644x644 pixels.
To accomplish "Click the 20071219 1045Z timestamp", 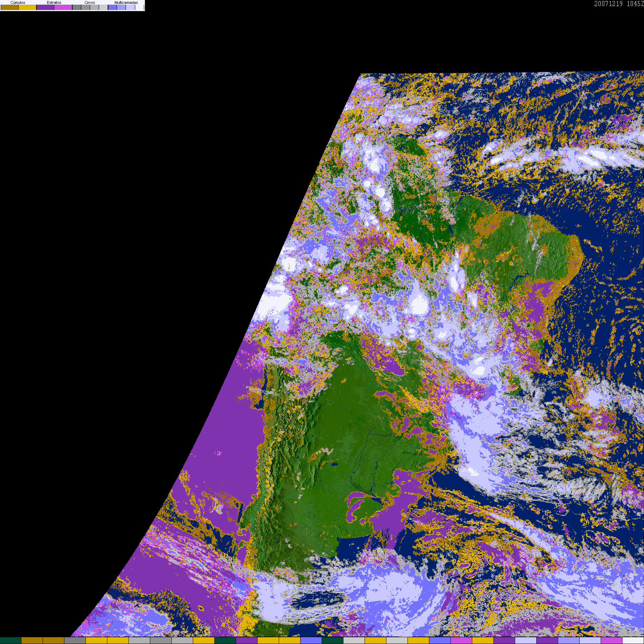I will pos(619,4).
